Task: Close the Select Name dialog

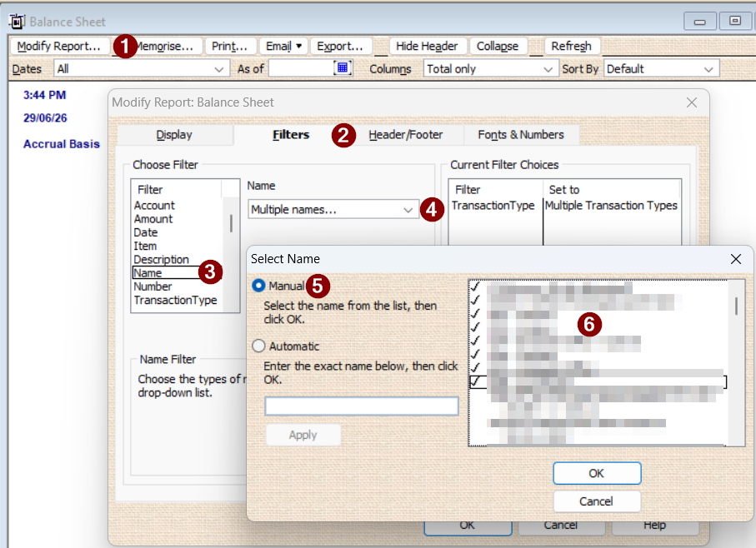Action: pos(735,259)
